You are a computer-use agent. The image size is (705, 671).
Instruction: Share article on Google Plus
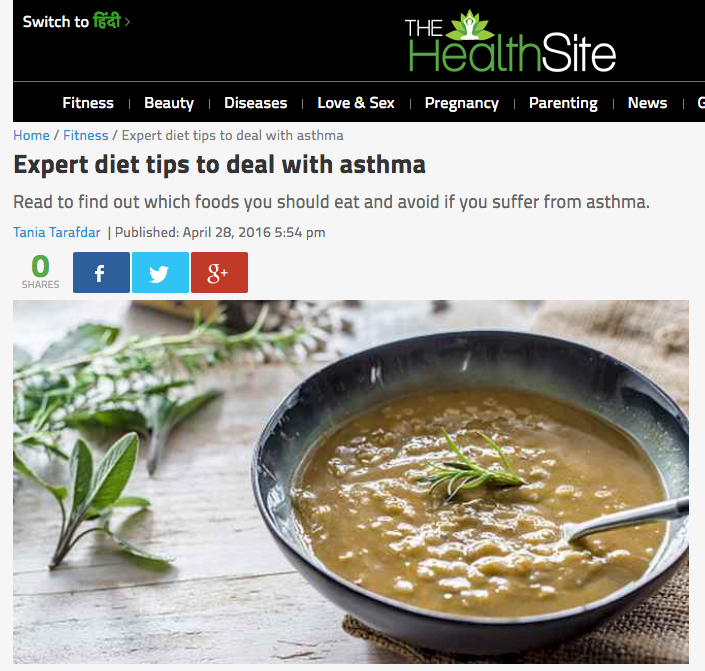coord(219,272)
